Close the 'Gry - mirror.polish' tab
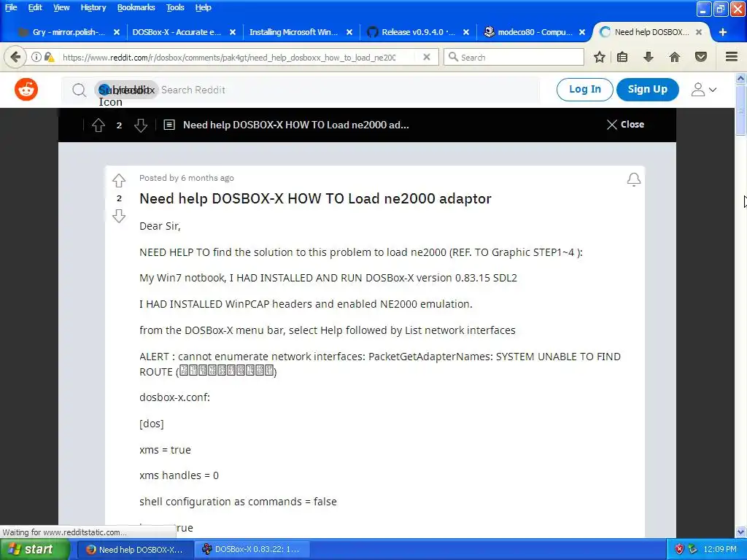This screenshot has width=747, height=560. coord(117,32)
